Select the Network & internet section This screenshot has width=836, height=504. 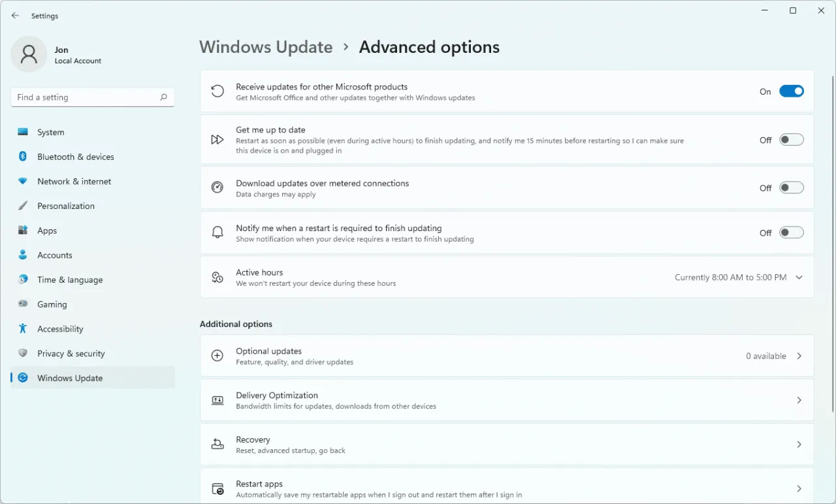(74, 181)
